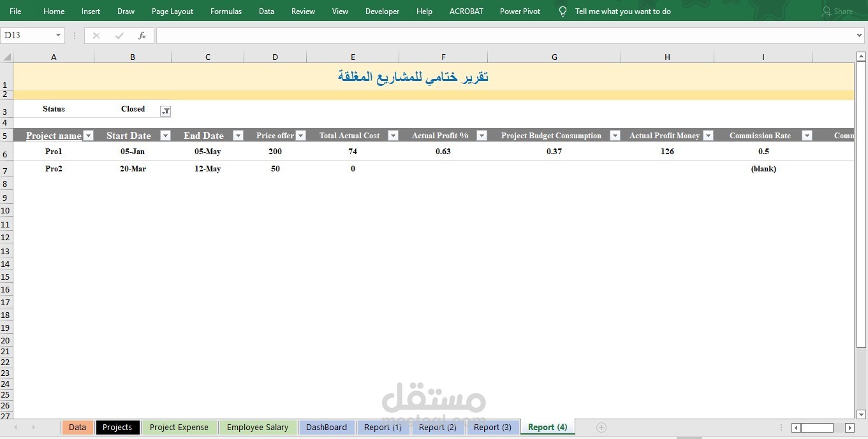Click the Pro1 project name cell

(x=54, y=152)
